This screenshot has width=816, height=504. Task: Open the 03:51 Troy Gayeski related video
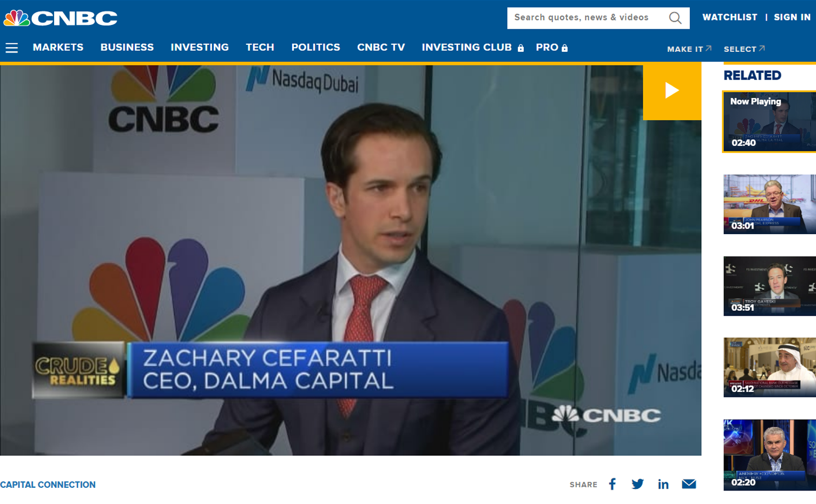[769, 286]
